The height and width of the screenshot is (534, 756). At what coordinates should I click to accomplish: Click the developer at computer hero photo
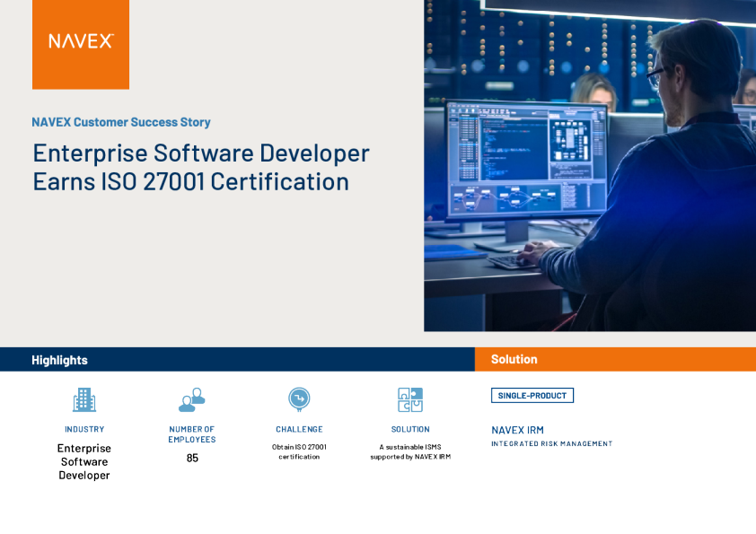point(590,165)
